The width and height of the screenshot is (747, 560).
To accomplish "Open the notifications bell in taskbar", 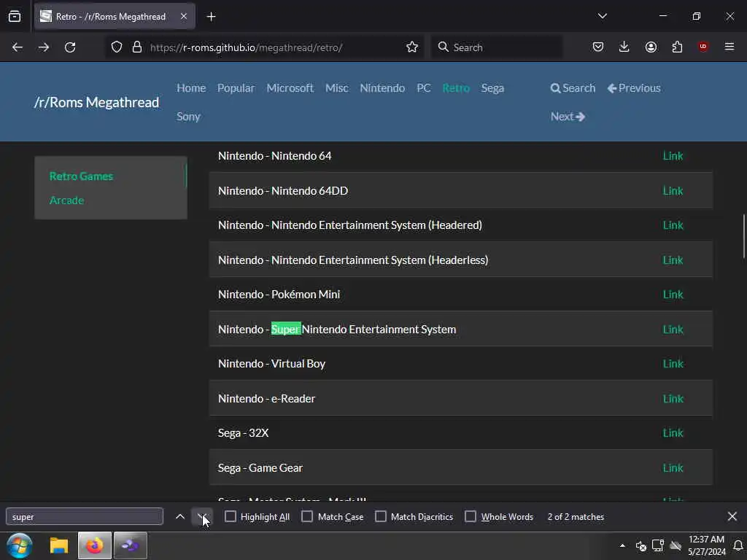I will [x=738, y=545].
